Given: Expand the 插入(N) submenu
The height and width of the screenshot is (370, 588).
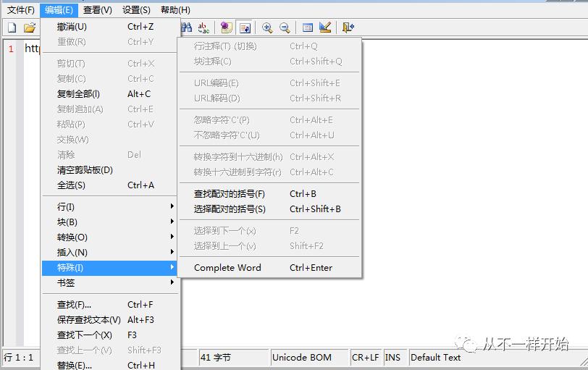Looking at the screenshot, I should (x=109, y=252).
